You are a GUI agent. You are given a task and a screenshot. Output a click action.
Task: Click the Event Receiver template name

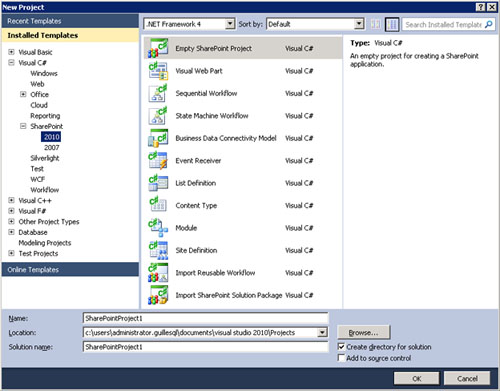198,161
